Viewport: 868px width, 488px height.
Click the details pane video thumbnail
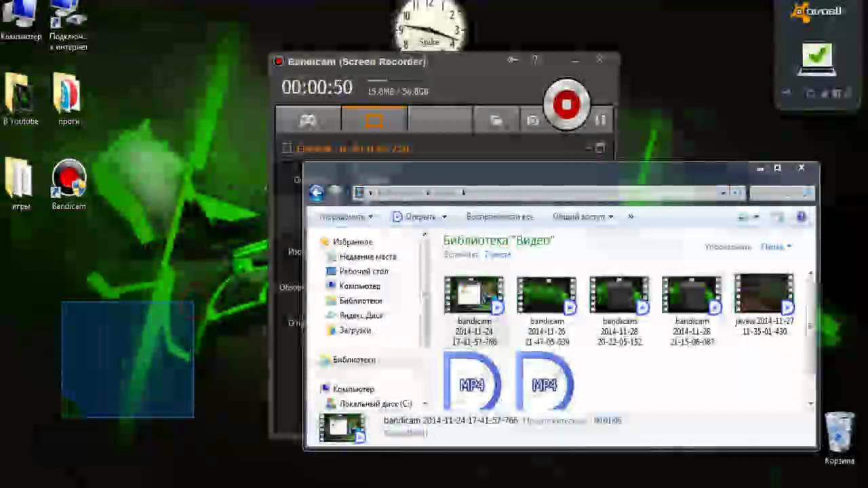tap(343, 428)
